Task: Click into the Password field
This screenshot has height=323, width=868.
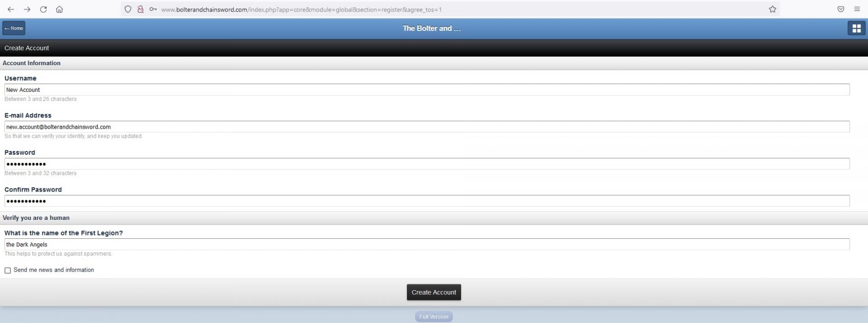Action: (427, 164)
